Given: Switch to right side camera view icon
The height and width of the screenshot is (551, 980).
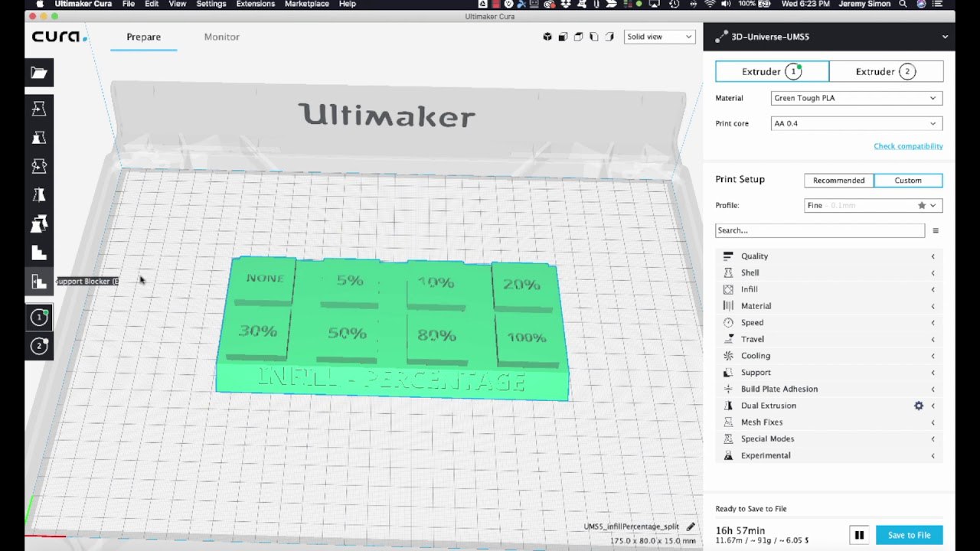Looking at the screenshot, I should pos(609,37).
